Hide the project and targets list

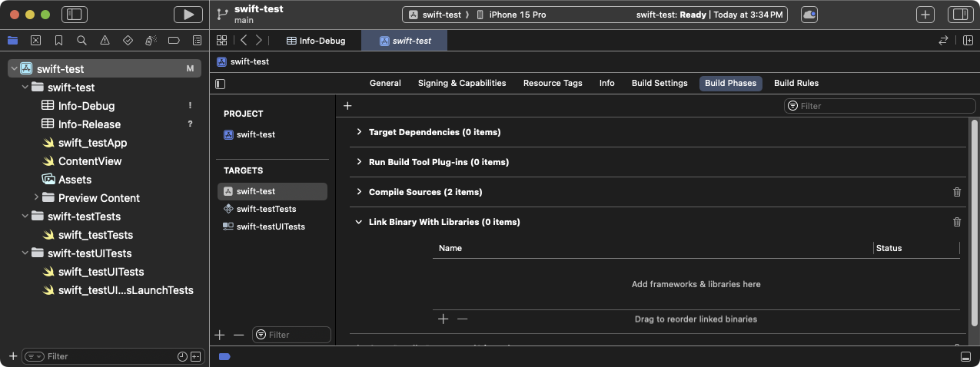pos(221,84)
